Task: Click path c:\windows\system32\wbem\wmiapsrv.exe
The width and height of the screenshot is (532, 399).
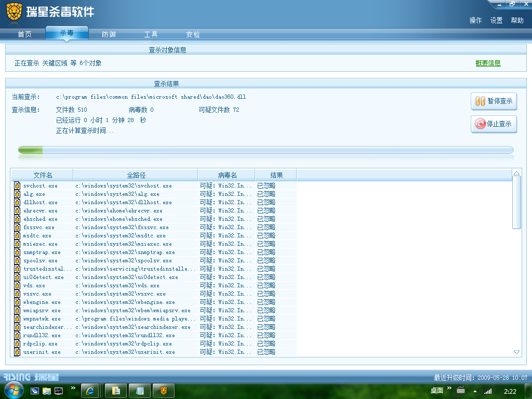Action: tap(132, 311)
